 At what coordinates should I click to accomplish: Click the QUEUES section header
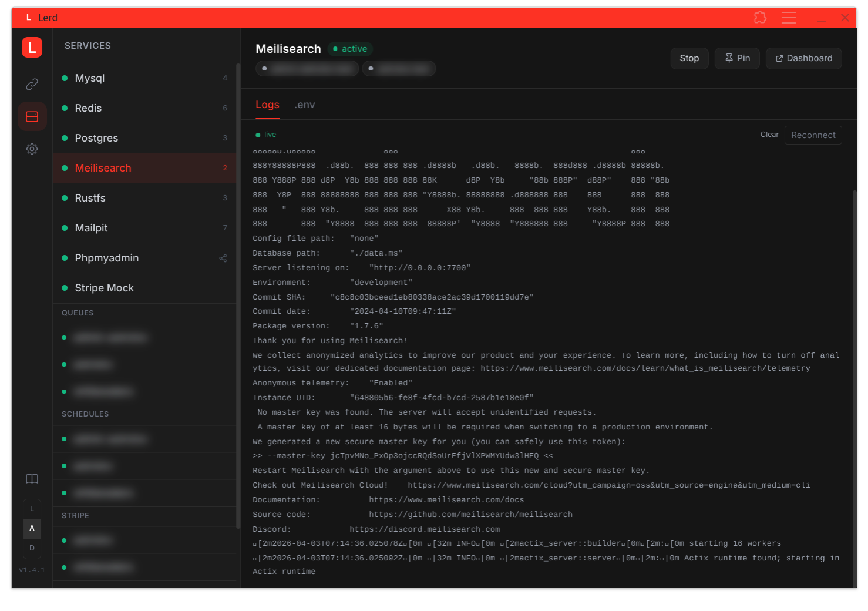coord(78,313)
